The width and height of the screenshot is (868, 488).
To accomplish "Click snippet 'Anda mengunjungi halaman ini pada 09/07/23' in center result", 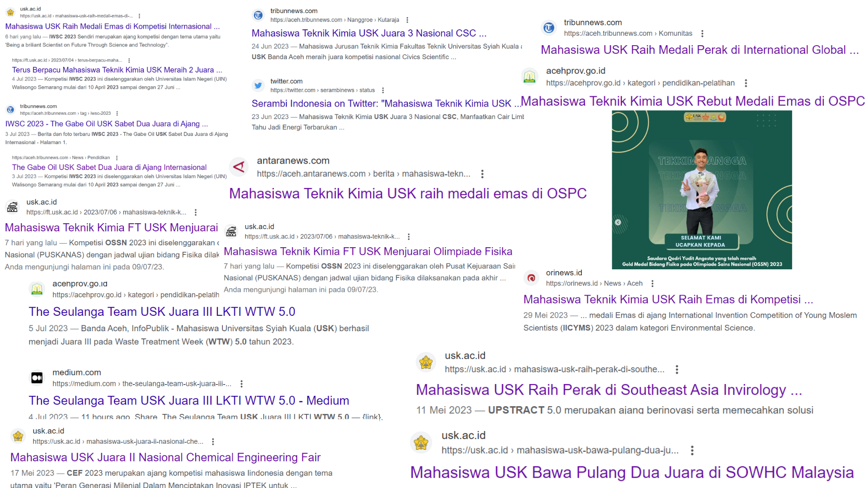I will pos(301,290).
